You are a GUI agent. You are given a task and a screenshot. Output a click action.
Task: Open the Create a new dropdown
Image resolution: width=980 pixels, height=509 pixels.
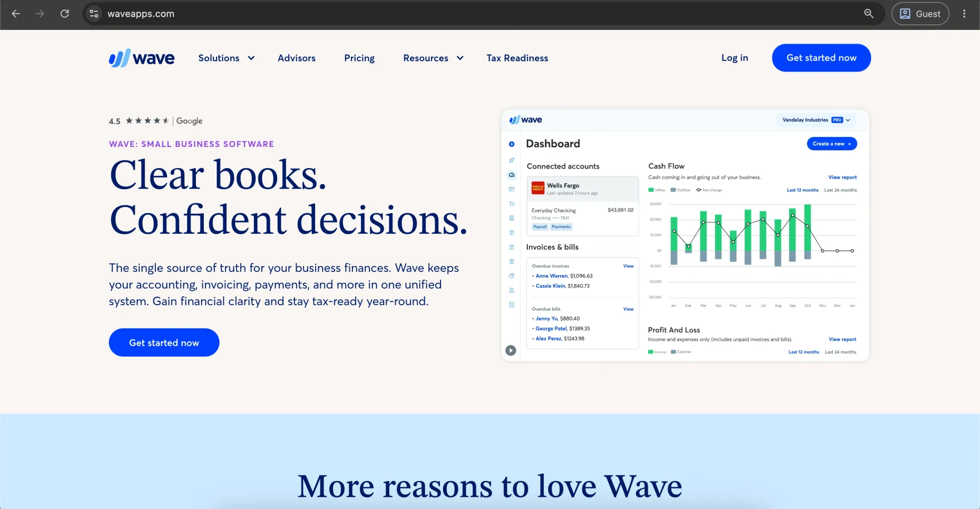click(832, 144)
